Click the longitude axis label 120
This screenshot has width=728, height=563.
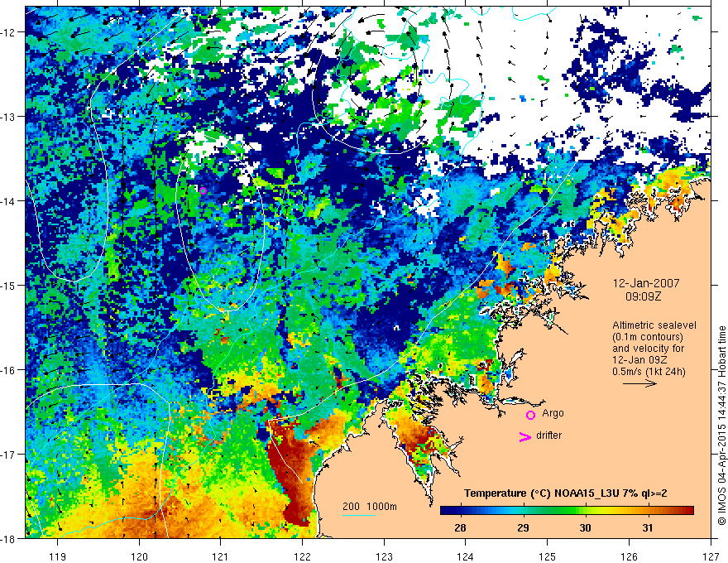139,556
